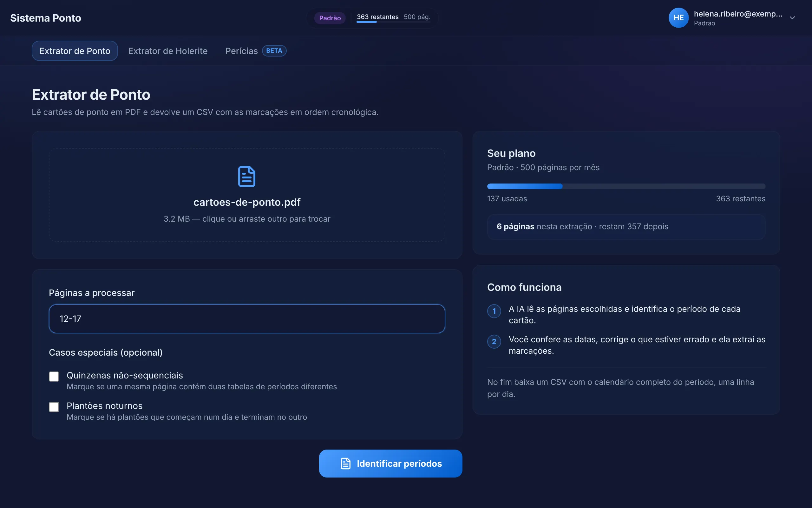This screenshot has height=508, width=812.
Task: Click the PDF document icon in upload area
Action: (247, 177)
